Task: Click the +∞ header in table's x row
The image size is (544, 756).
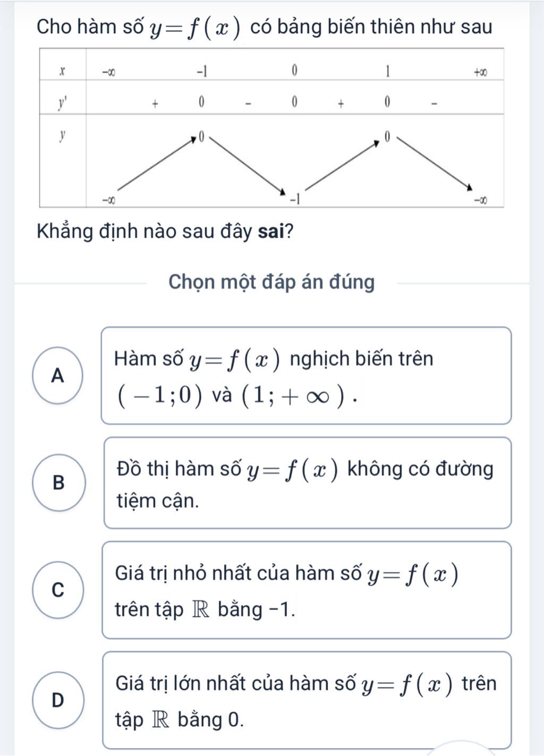Action: point(480,72)
